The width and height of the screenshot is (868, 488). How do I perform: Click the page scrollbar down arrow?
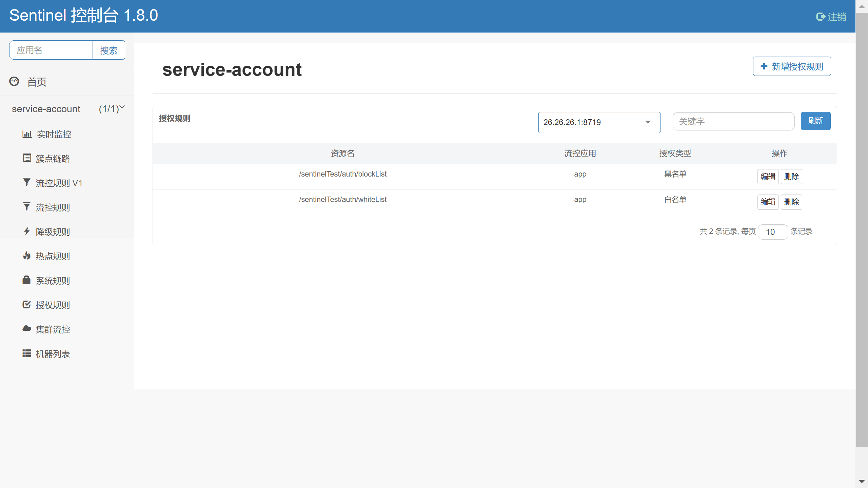click(862, 482)
